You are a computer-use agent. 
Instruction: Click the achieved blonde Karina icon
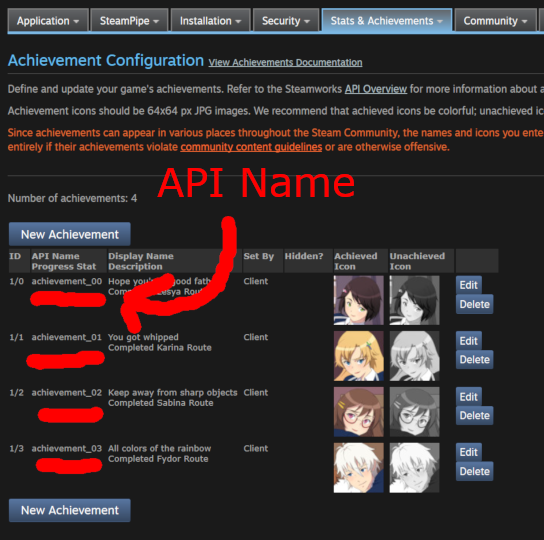pos(359,356)
